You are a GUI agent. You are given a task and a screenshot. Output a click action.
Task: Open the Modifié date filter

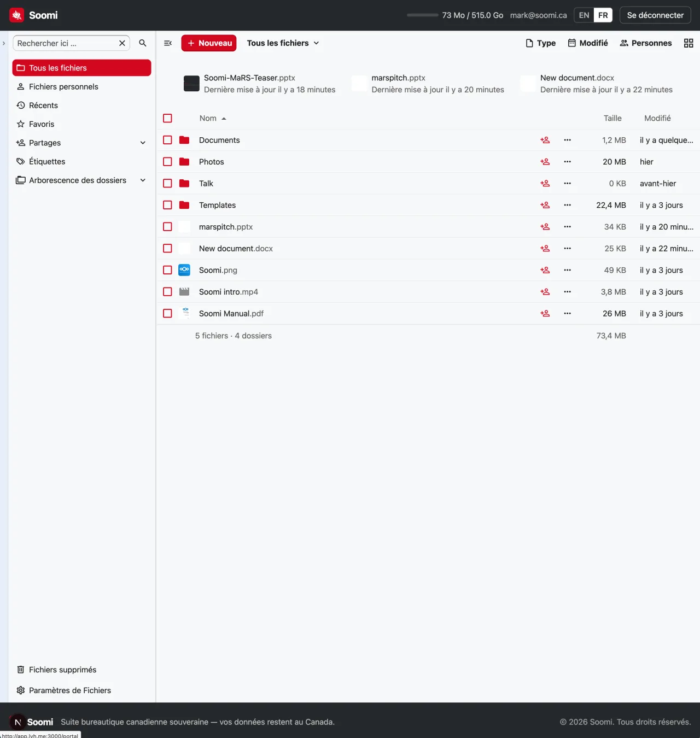[588, 43]
